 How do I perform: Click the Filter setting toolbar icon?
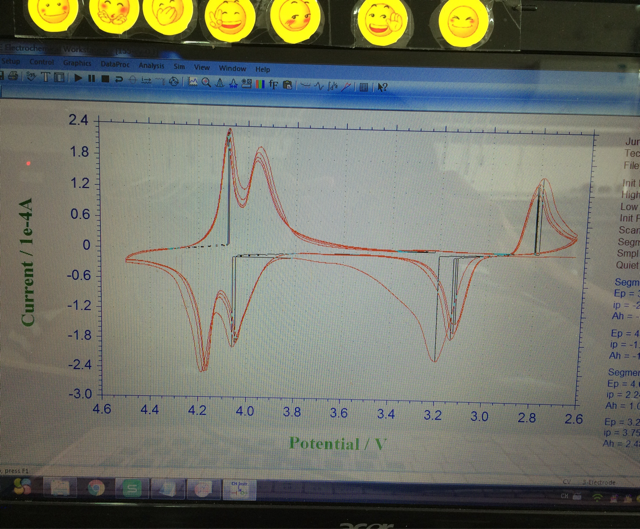point(160,81)
